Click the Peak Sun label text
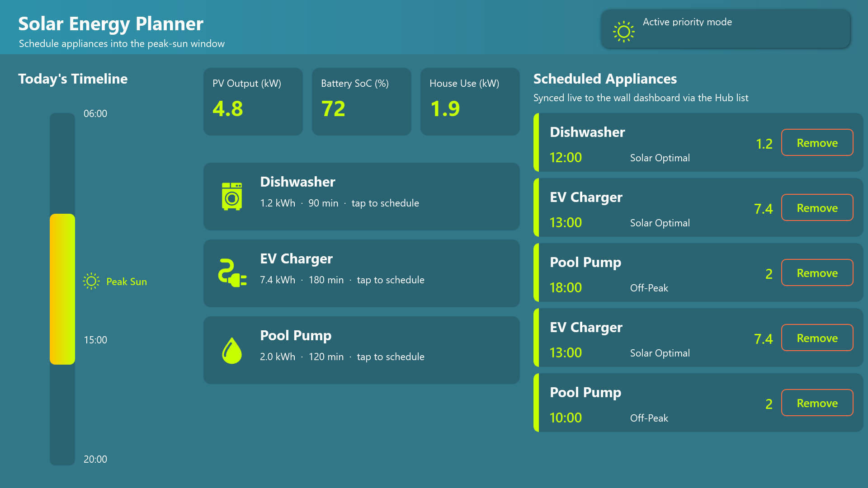The image size is (868, 488). point(127,282)
